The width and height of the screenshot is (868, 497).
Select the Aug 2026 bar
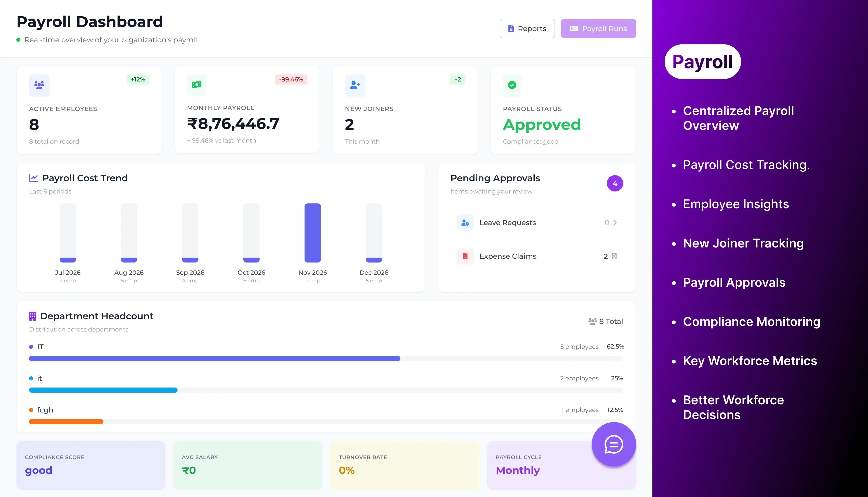[x=129, y=233]
